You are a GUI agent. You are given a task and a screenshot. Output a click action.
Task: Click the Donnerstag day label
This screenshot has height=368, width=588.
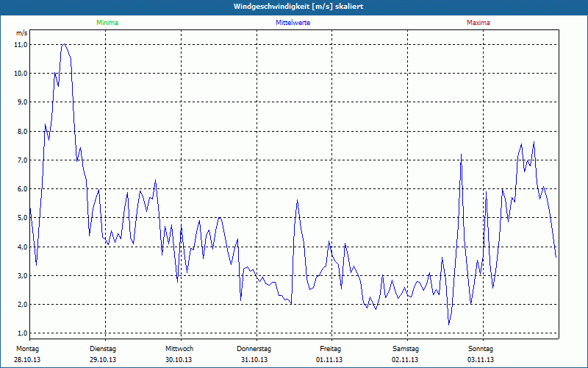tap(254, 349)
